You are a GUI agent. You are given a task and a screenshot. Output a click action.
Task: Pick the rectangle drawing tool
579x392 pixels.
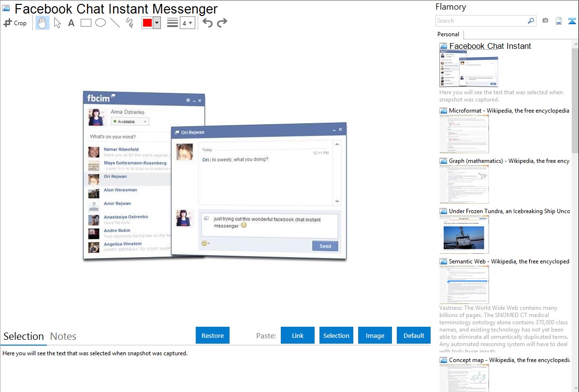[86, 23]
